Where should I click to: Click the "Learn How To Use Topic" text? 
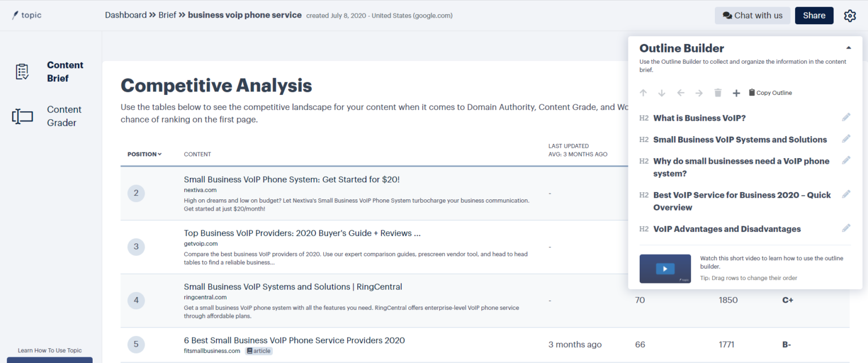tap(50, 351)
